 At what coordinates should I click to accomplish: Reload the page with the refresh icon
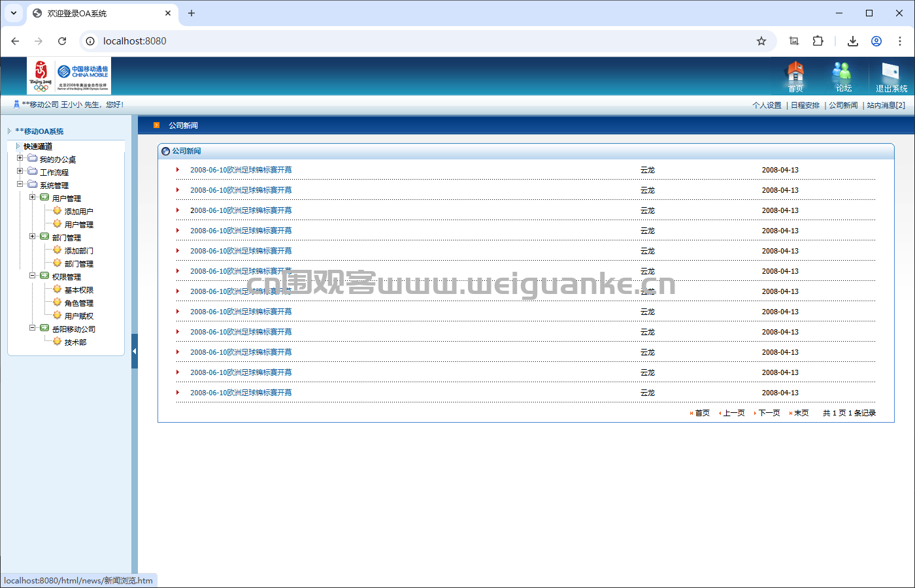[x=62, y=41]
